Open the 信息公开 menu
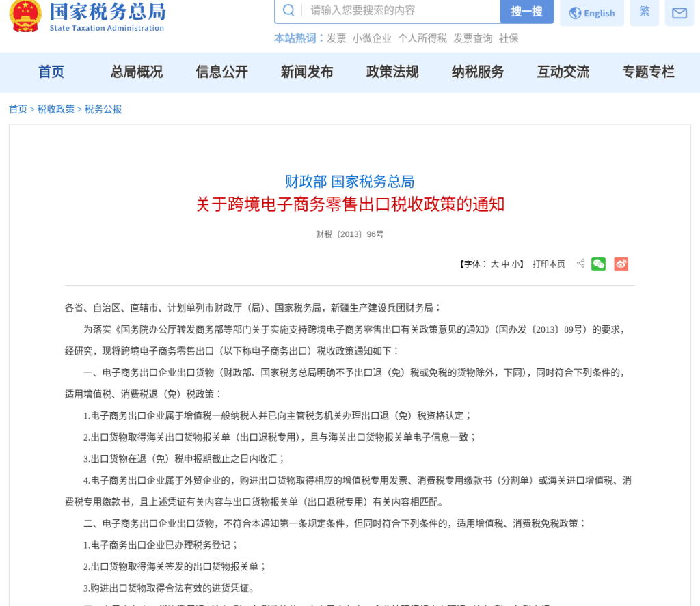Screen dimensions: 700x606 (222, 72)
